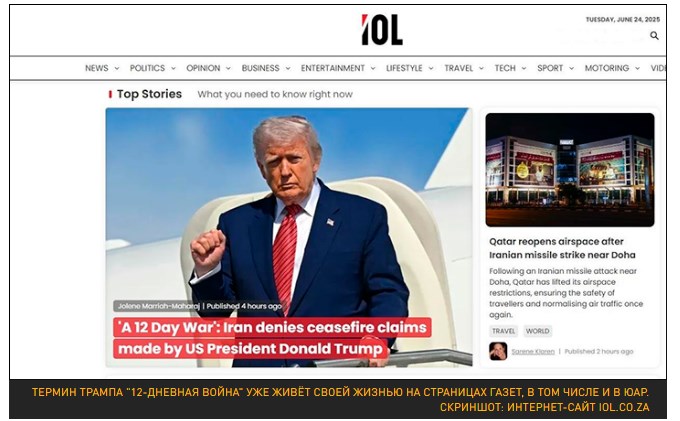680x421 pixels.
Task: Expand the News menu chevron
Action: coord(117,69)
